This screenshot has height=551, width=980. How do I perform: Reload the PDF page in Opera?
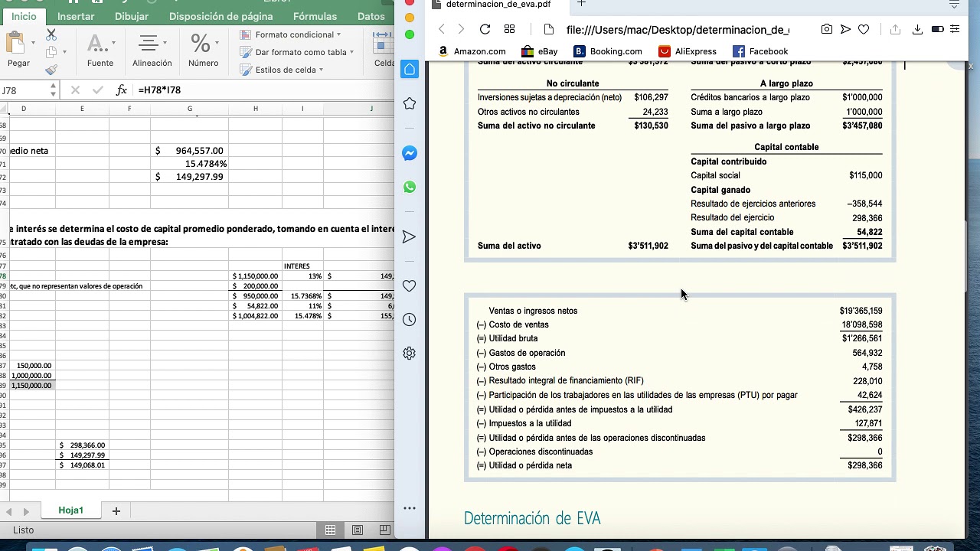coord(485,29)
